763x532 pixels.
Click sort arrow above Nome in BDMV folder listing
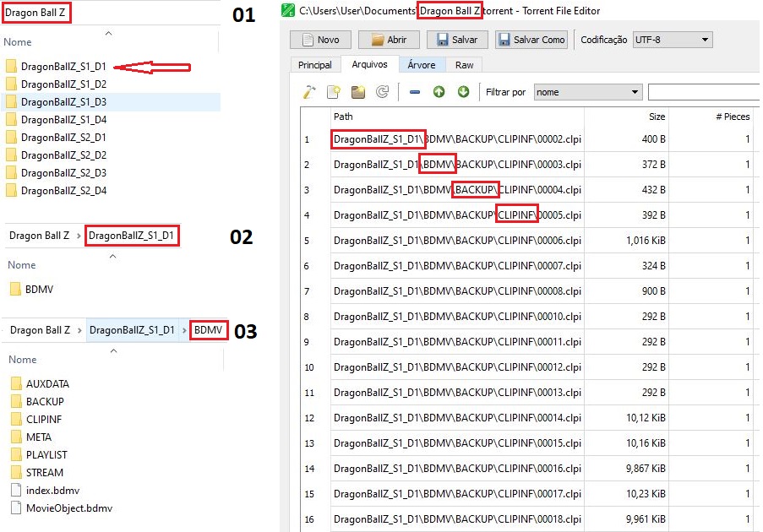click(113, 350)
